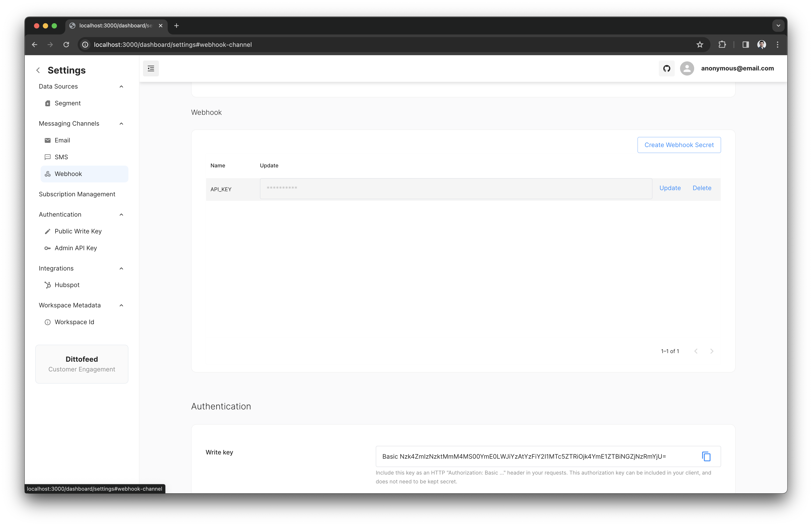Click Update for API_KEY secret
The image size is (812, 526).
point(670,188)
